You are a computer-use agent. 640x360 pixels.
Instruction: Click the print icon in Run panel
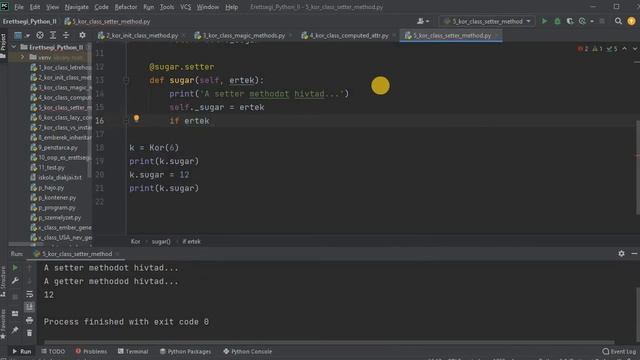pyautogui.click(x=29, y=320)
